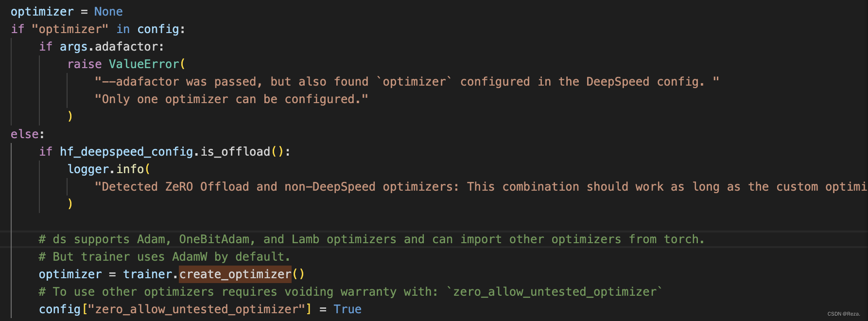Place cursor on the else keyword

pyautogui.click(x=25, y=134)
